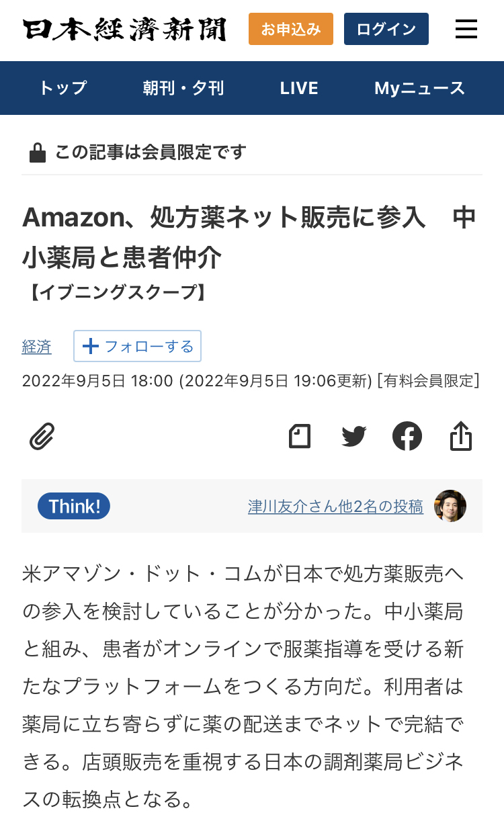
Task: Open the 経済 category link
Action: tap(37, 346)
